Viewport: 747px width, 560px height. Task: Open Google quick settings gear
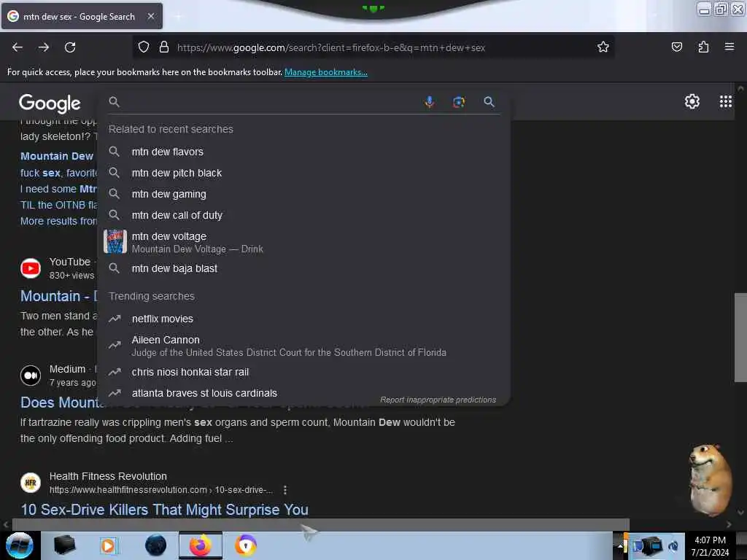[x=692, y=101]
